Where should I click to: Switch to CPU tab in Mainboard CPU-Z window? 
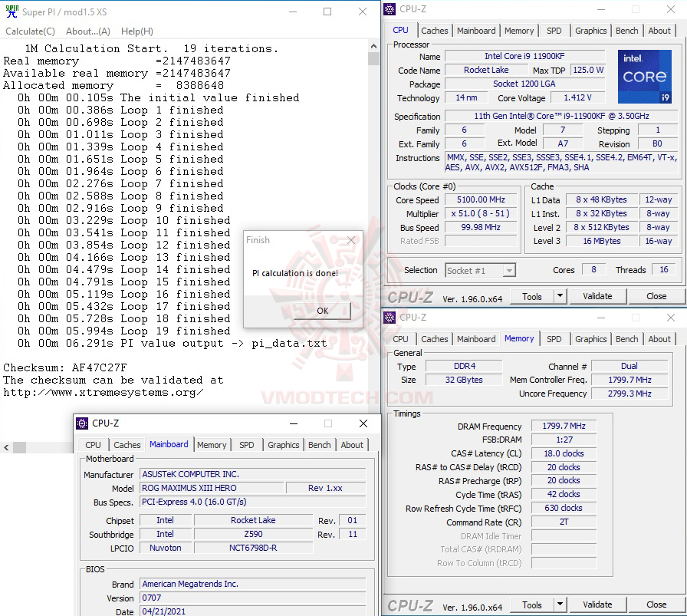tap(93, 445)
